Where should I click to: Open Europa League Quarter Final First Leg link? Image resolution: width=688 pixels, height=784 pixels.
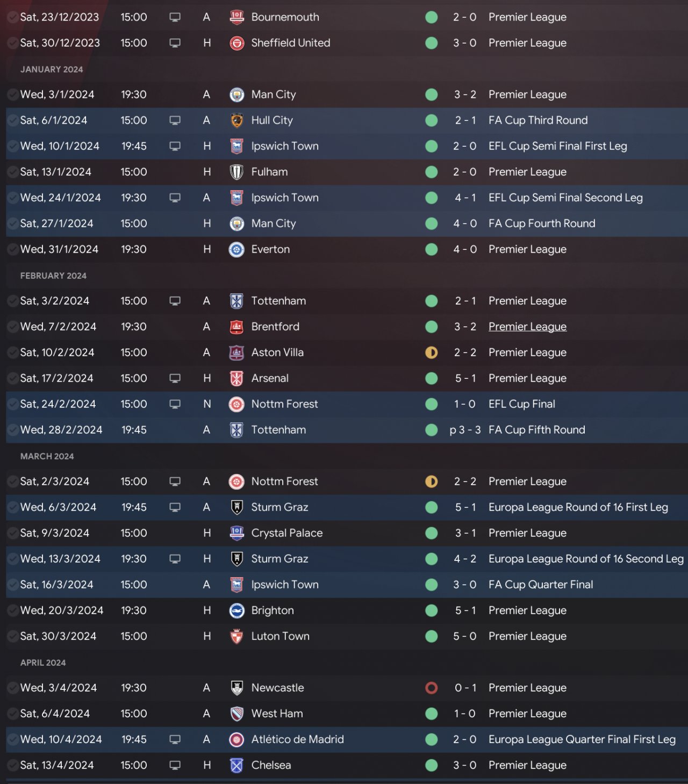[582, 739]
